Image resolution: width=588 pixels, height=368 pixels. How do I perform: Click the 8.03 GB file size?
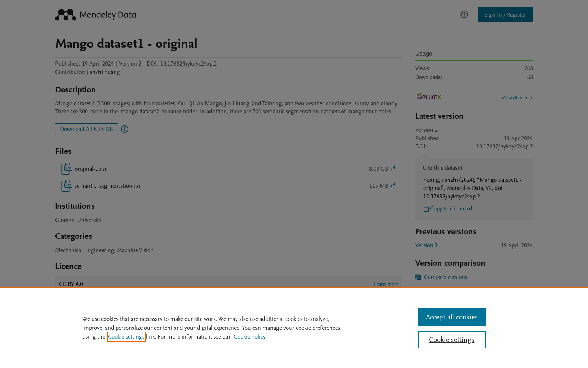pyautogui.click(x=379, y=169)
